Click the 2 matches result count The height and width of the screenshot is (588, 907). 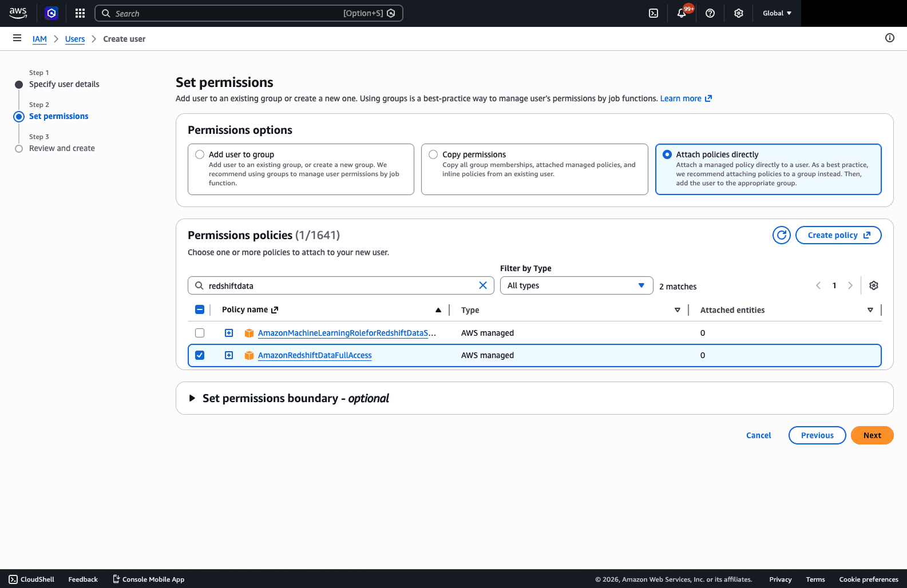click(678, 287)
